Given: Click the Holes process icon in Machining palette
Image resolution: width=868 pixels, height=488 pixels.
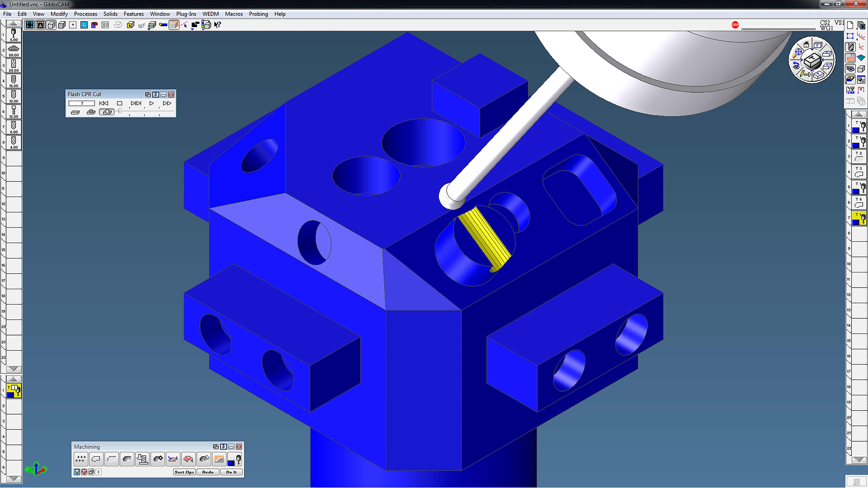Looking at the screenshot, I should click(x=81, y=459).
